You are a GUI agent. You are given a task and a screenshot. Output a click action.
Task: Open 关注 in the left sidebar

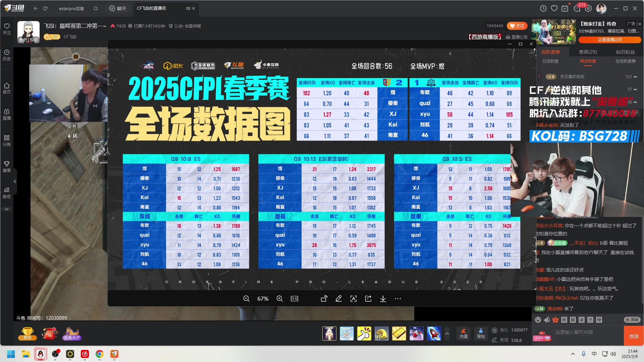(7, 29)
